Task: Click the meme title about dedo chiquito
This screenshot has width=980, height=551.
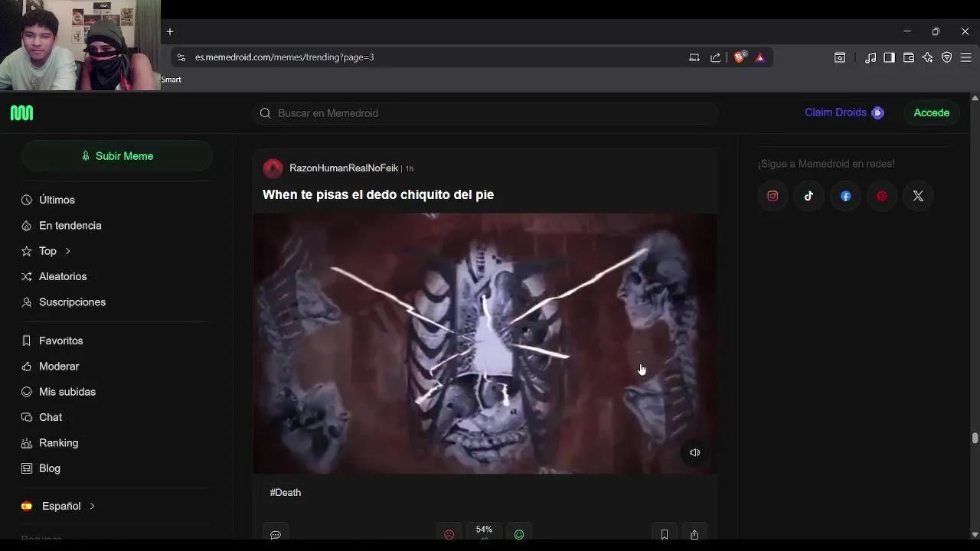Action: [378, 194]
